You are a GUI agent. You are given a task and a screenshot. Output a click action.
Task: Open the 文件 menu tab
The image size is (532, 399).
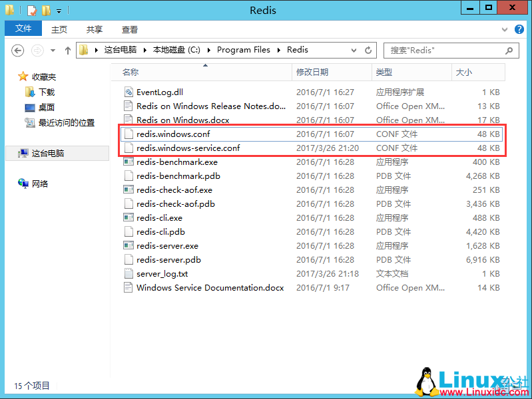(x=23, y=29)
